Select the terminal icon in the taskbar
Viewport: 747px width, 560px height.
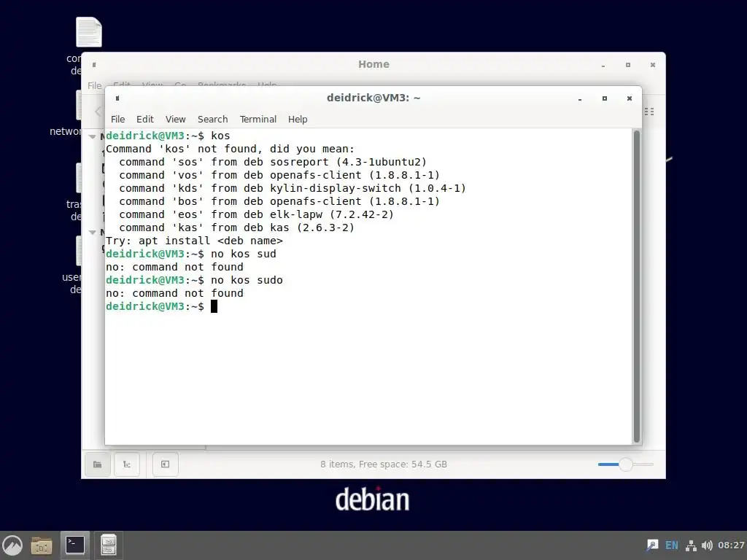pos(75,545)
